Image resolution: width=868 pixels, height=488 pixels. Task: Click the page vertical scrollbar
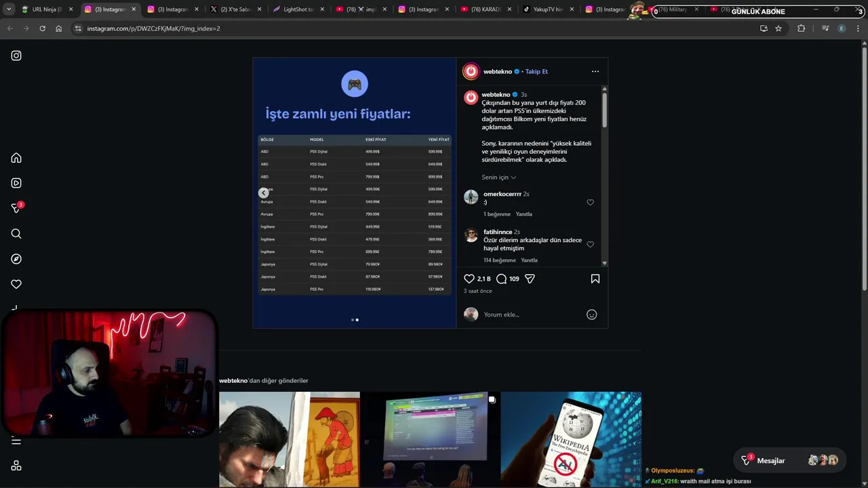point(864,169)
